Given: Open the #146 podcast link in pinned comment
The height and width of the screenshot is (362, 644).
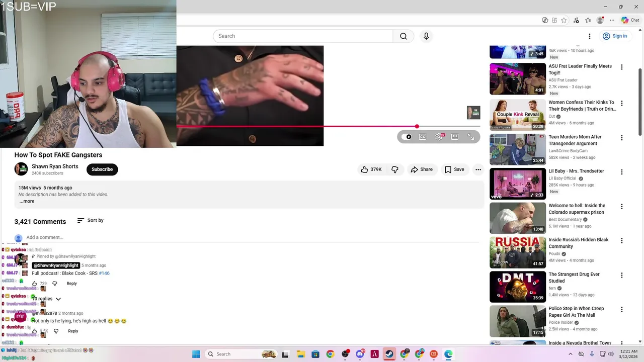Looking at the screenshot, I should tap(104, 274).
